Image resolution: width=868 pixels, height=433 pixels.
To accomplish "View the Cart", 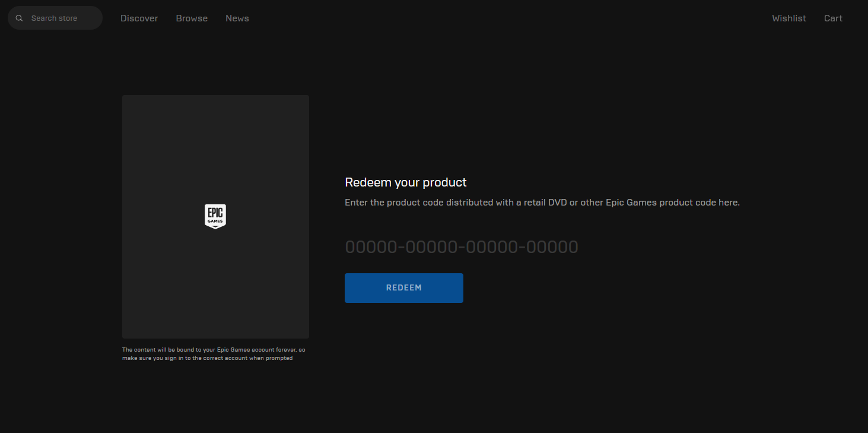I will coord(833,18).
